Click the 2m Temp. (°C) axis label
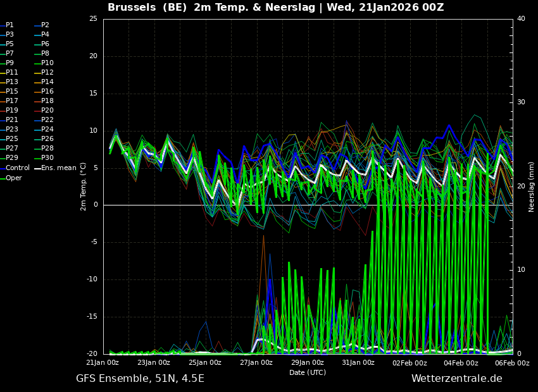The height and width of the screenshot is (392, 538). click(x=84, y=186)
